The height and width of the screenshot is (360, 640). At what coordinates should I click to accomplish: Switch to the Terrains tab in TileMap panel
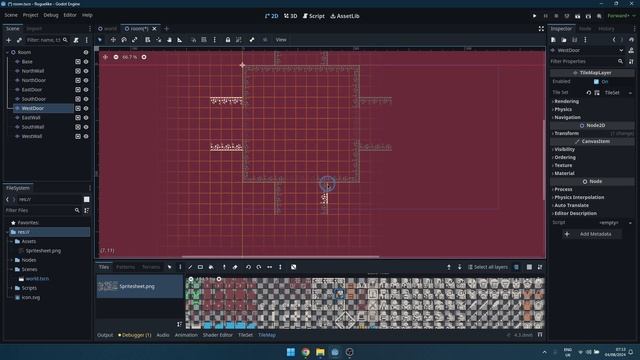click(x=151, y=267)
